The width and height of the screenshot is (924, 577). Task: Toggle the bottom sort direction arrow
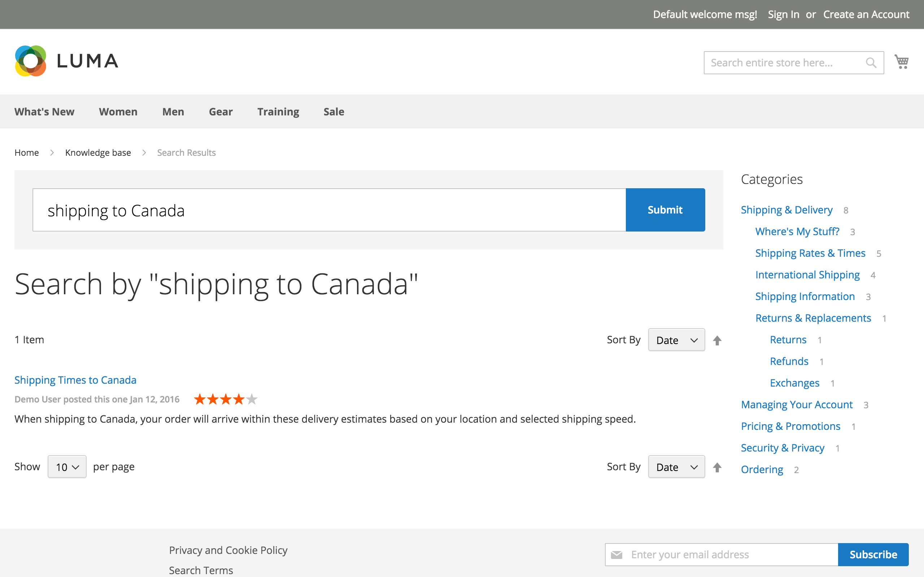tap(717, 467)
